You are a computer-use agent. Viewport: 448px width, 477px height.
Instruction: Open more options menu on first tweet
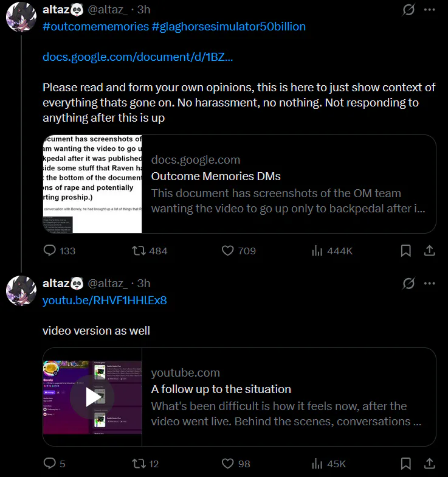pos(429,10)
